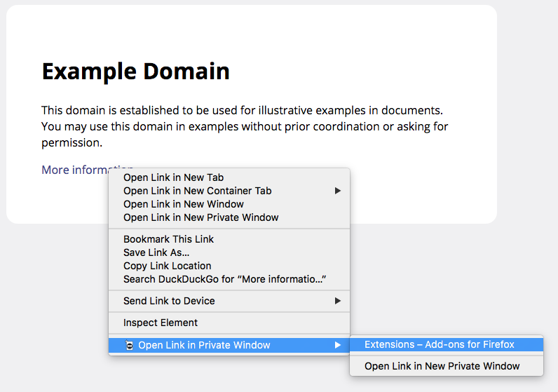
Task: Expand the Send Link to Device submenu arrow
Action: pyautogui.click(x=337, y=301)
